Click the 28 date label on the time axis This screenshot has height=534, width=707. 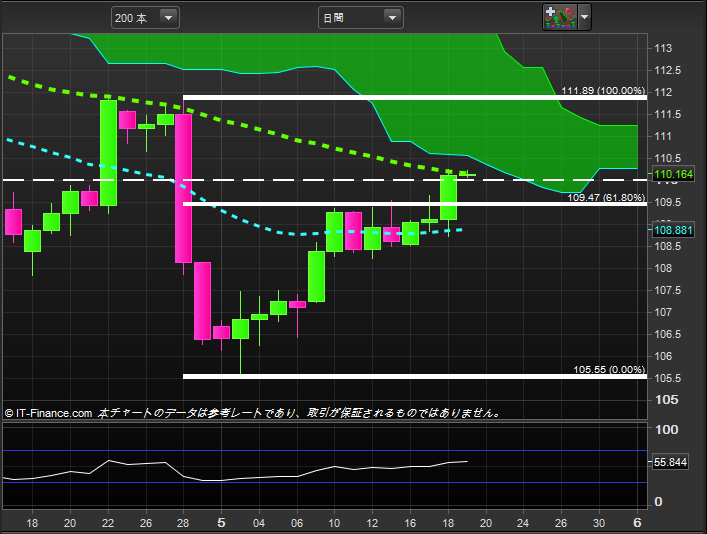tap(183, 523)
